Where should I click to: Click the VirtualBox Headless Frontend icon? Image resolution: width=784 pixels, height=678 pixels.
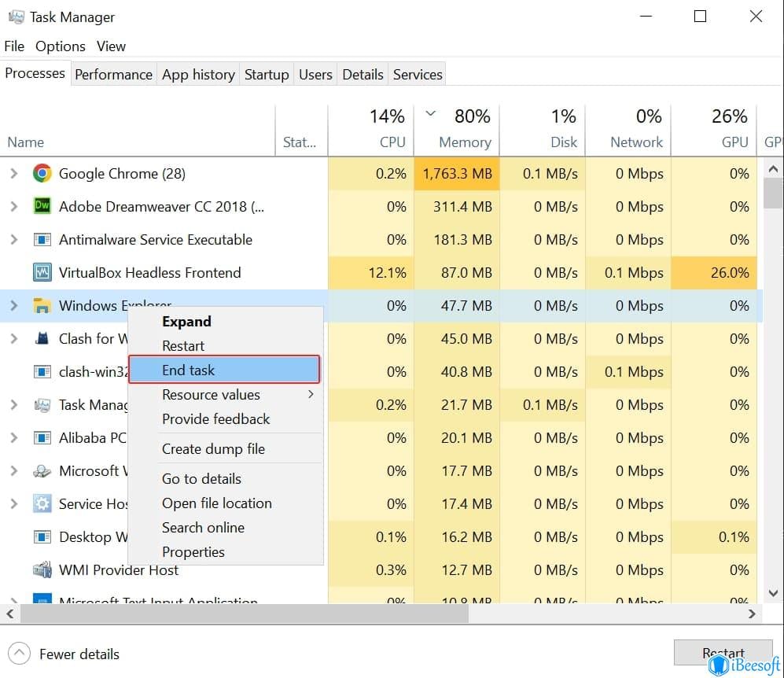pyautogui.click(x=42, y=272)
